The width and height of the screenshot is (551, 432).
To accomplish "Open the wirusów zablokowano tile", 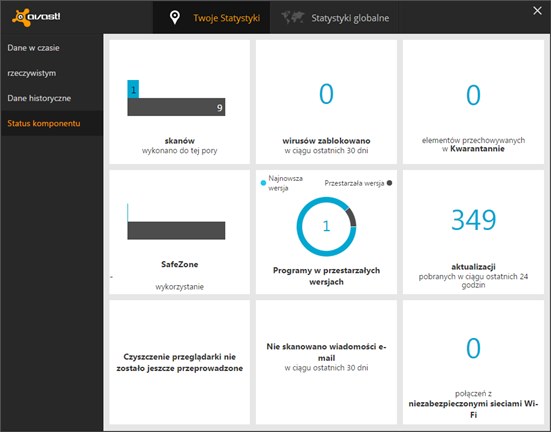I will (x=326, y=102).
